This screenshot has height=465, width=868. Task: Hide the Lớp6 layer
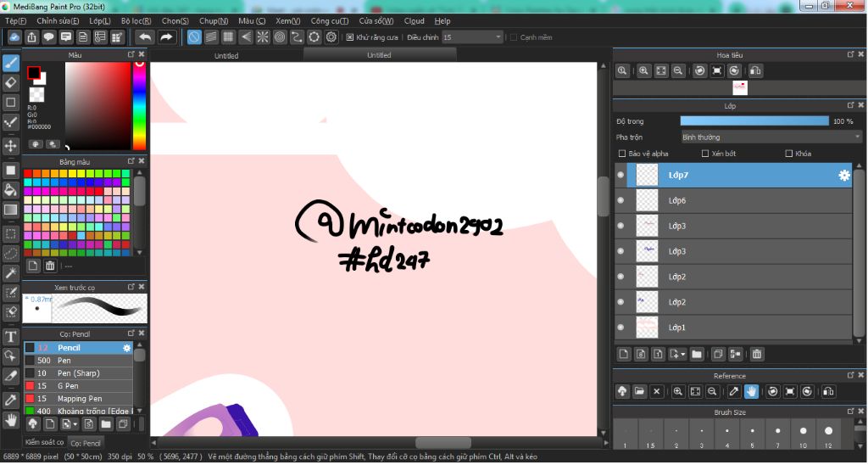click(x=620, y=200)
